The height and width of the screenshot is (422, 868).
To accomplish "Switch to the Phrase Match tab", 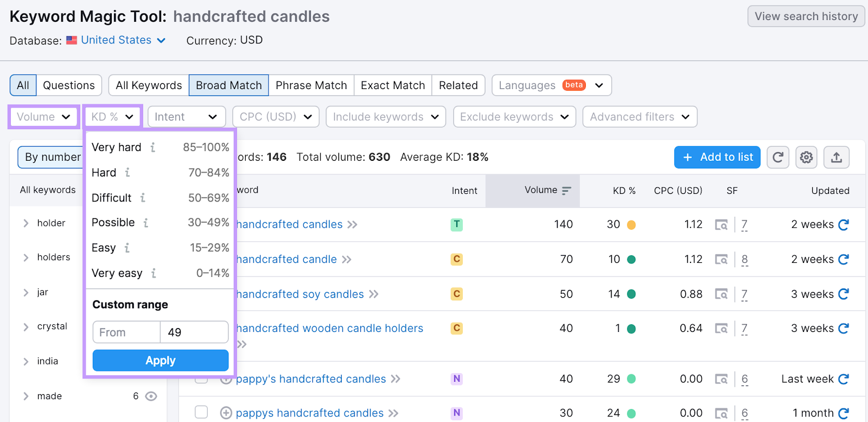I will [311, 85].
